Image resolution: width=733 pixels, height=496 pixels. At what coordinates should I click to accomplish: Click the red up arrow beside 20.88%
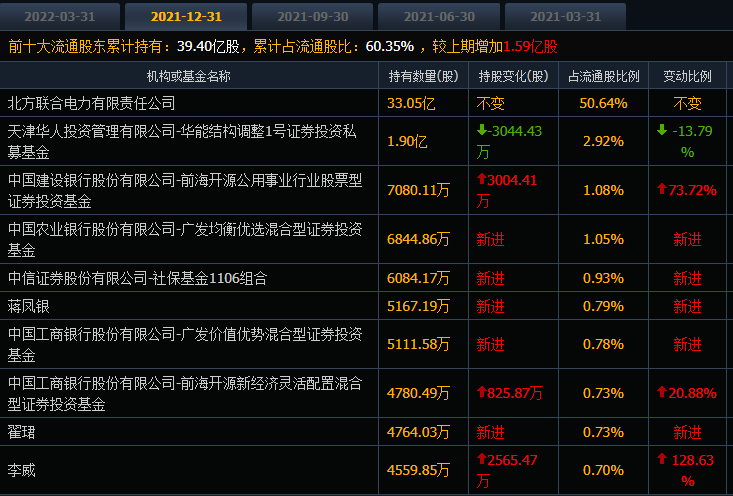click(x=661, y=392)
